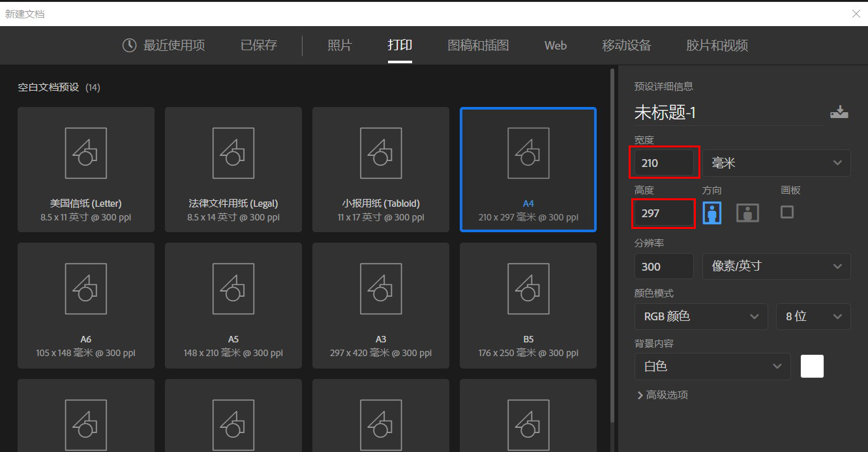Open the 颜色模式 RGB dropdown

pyautogui.click(x=700, y=316)
